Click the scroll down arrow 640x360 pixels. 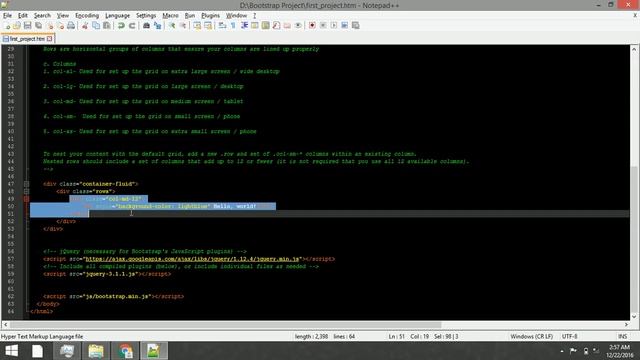coord(634,316)
